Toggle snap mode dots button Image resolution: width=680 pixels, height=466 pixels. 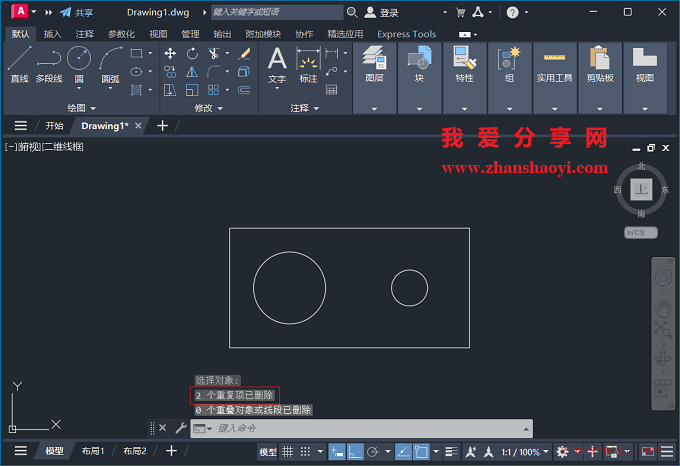305,452
